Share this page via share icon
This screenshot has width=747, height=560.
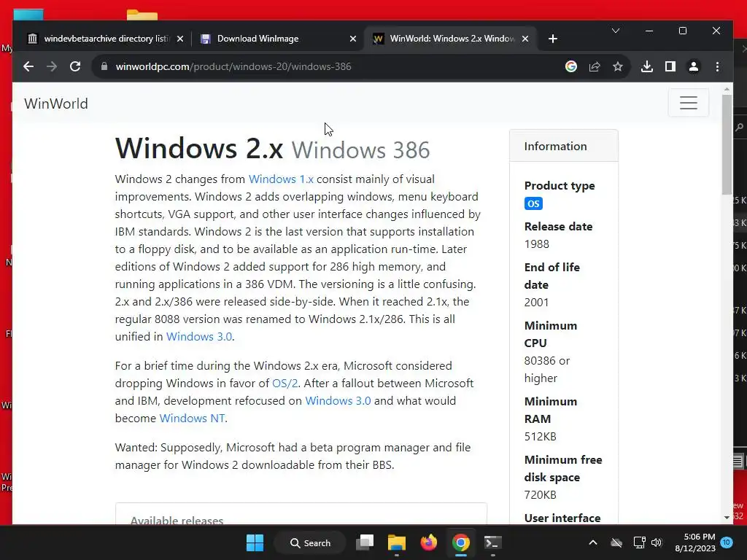(x=594, y=66)
